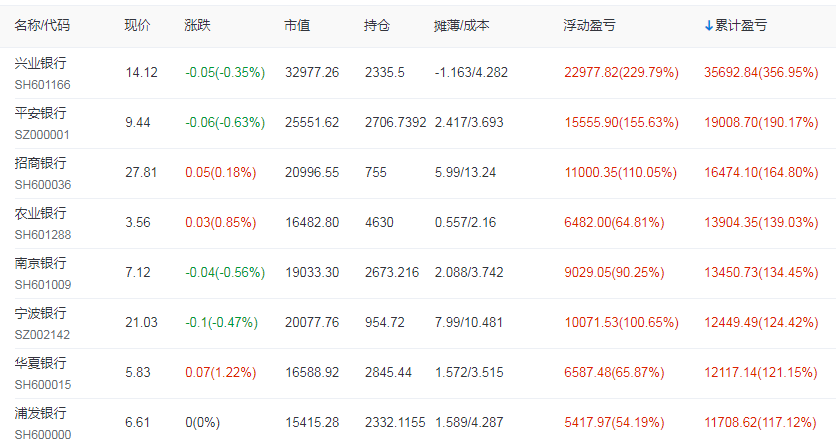Select stock code SH600036

point(43,185)
